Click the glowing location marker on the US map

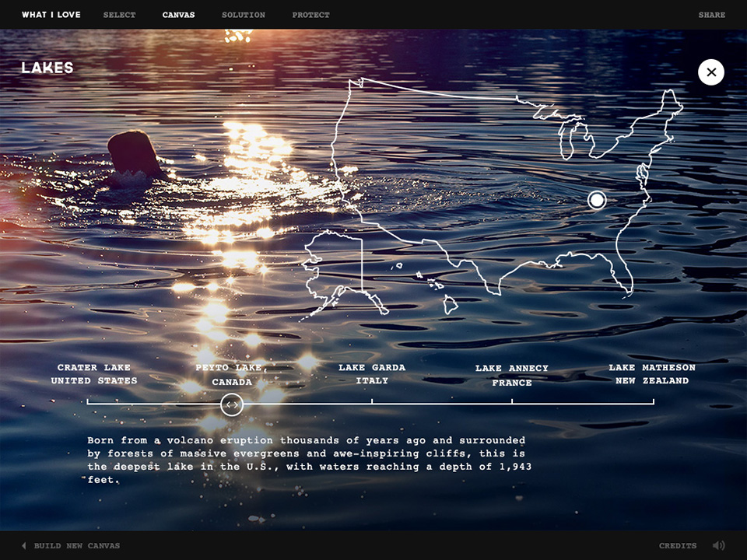tap(597, 201)
